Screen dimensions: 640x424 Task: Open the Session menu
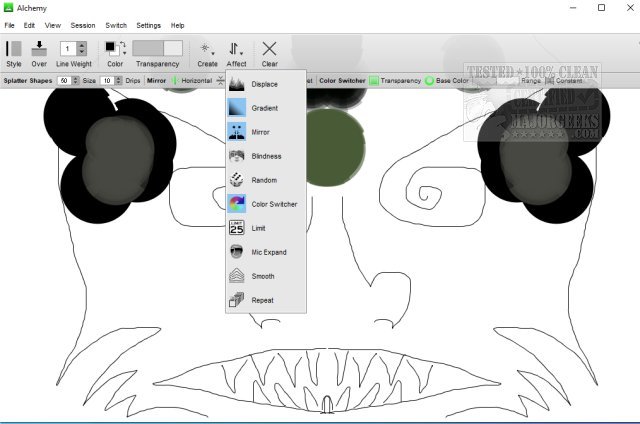pos(83,25)
